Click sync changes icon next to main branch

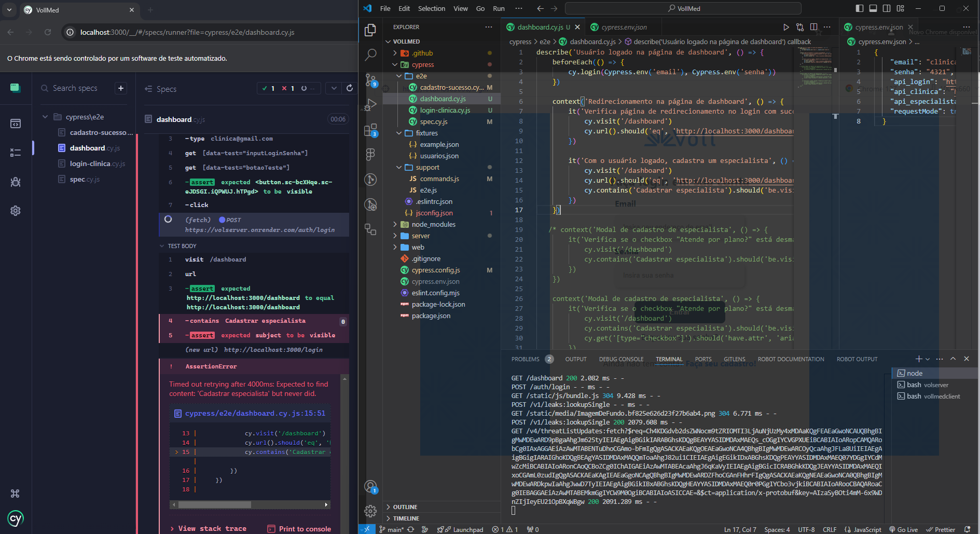point(410,529)
